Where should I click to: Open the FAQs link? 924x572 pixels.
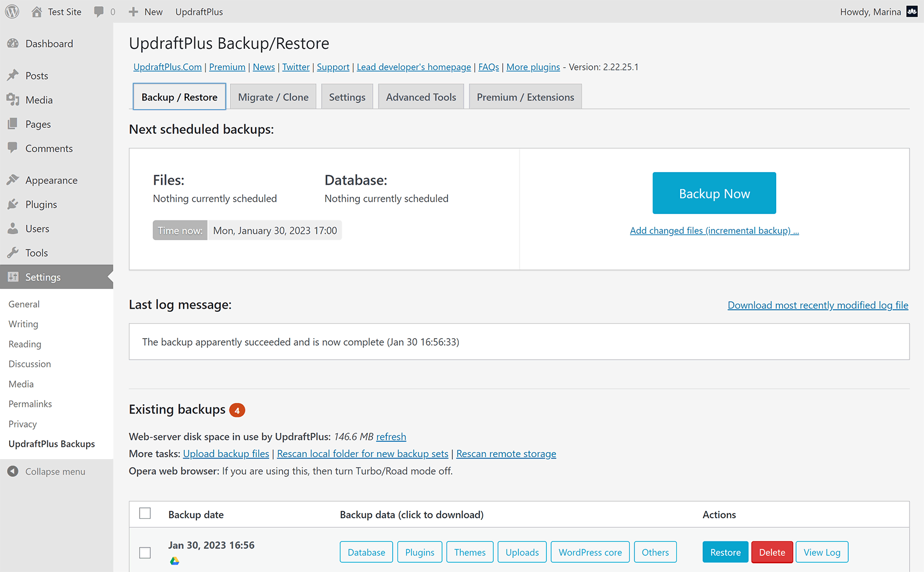pyautogui.click(x=488, y=67)
